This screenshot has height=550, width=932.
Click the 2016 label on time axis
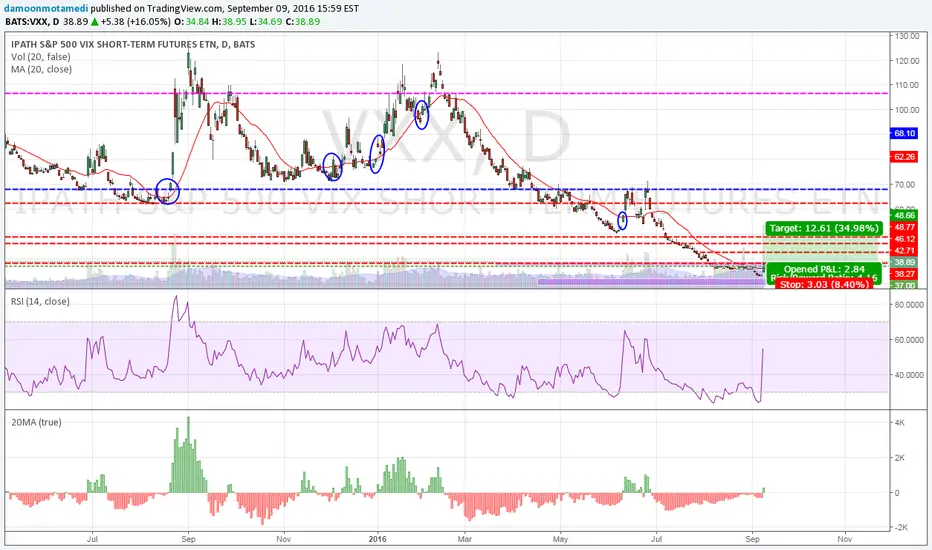(x=377, y=539)
